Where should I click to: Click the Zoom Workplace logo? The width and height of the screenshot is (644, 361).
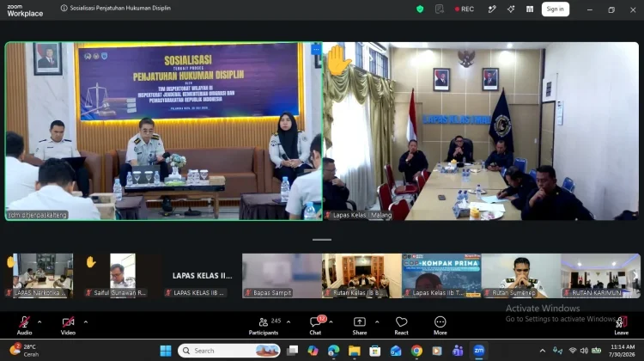point(25,10)
